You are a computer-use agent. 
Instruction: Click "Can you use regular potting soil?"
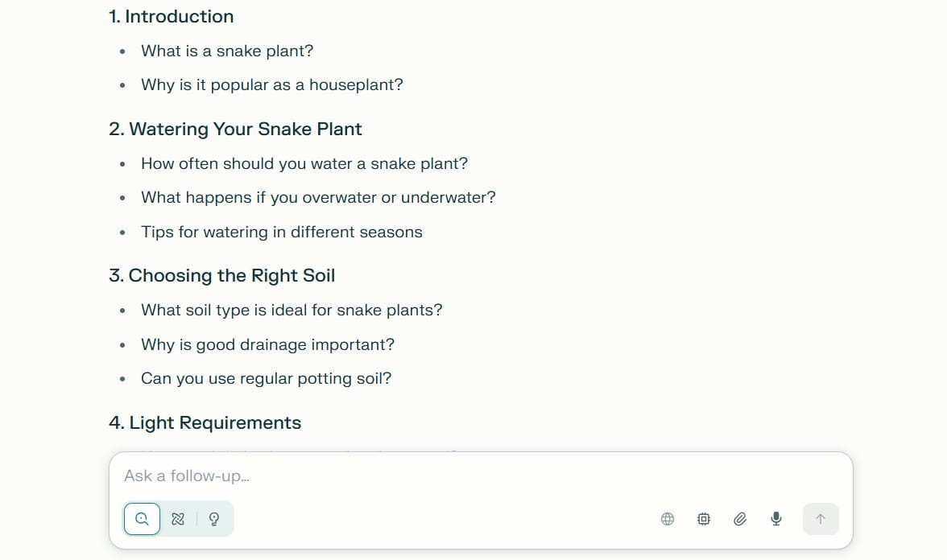click(x=266, y=378)
